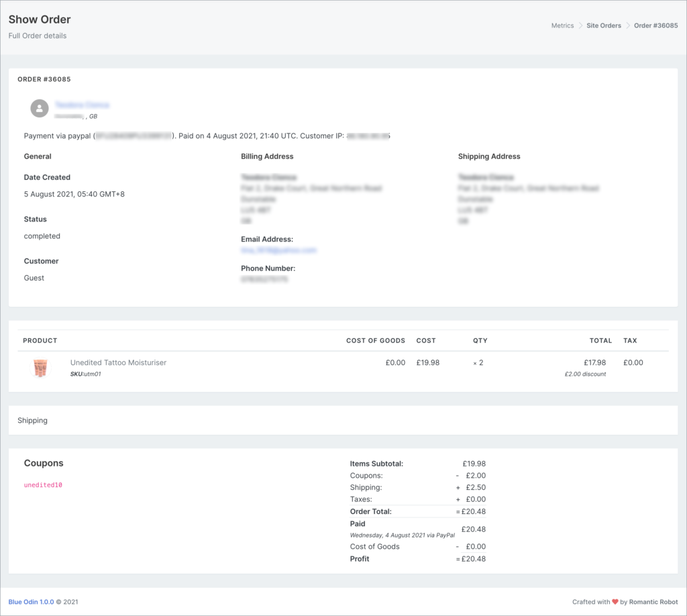Open the customer name link beside avatar
This screenshot has width=687, height=616.
[x=82, y=105]
